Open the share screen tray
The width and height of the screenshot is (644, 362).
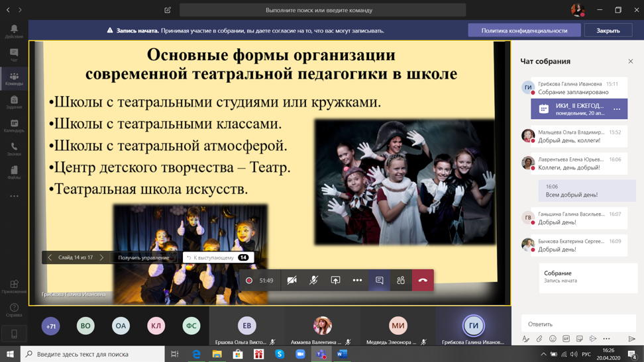pyautogui.click(x=335, y=281)
